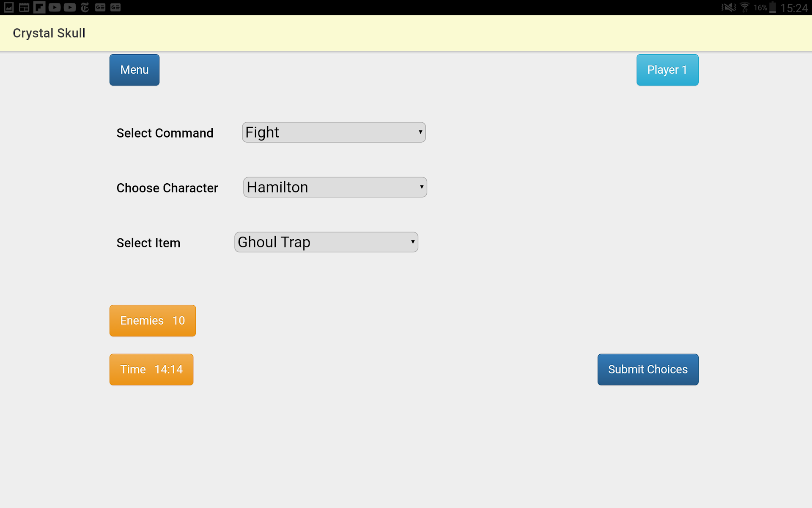Click the Select Command label
Screen dimensions: 812x508
point(165,133)
